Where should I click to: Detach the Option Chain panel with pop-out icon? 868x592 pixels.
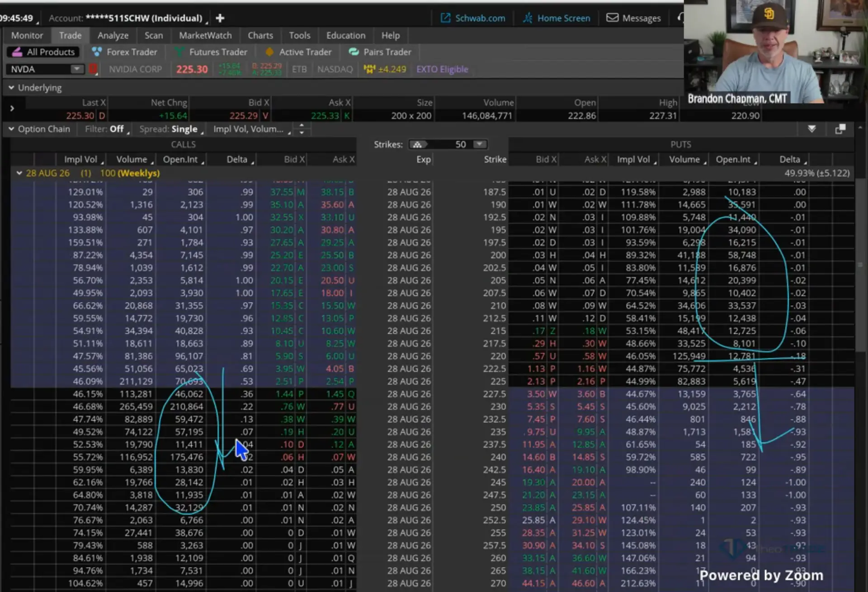point(840,129)
